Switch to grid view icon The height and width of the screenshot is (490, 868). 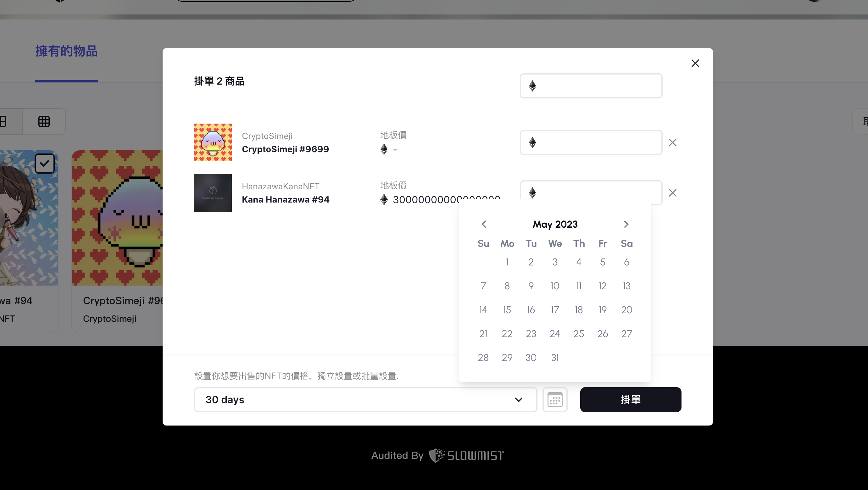(x=44, y=121)
